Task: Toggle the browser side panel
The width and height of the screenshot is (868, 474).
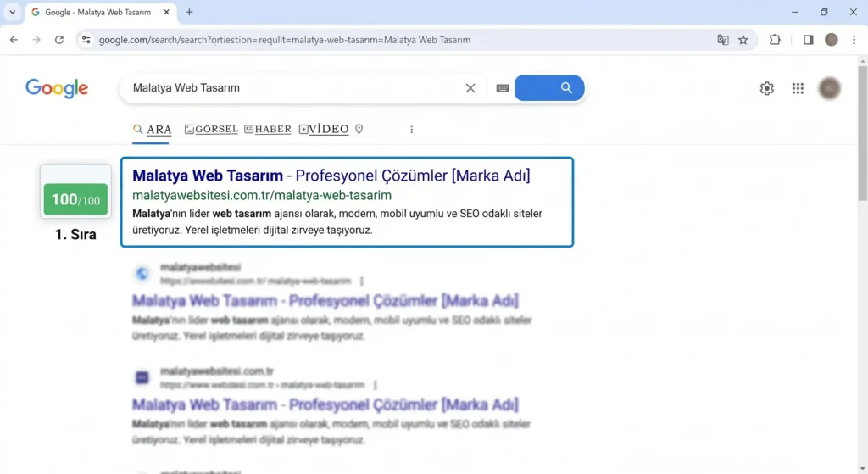Action: 808,40
